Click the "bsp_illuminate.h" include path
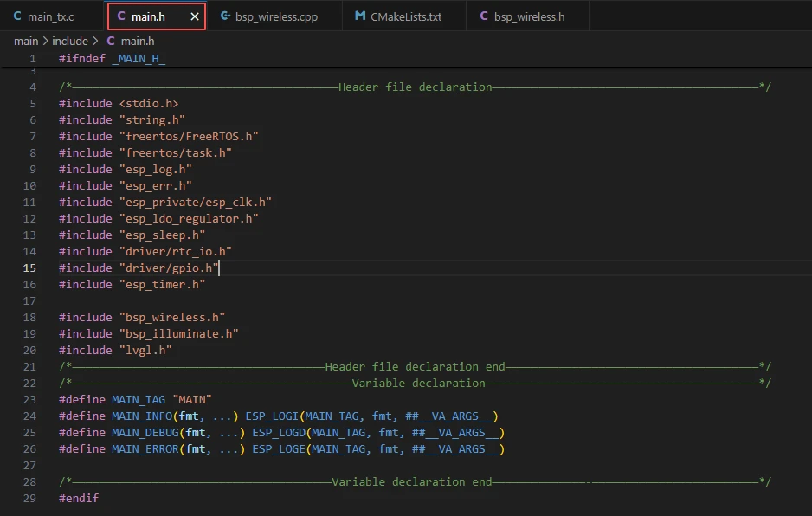 pyautogui.click(x=178, y=334)
